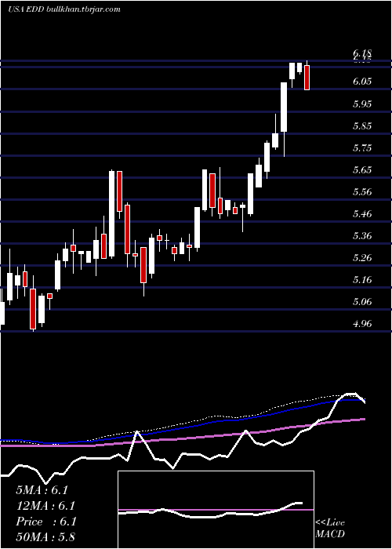
Task: Select the 6.05 price axis label
Action: [x=362, y=82]
